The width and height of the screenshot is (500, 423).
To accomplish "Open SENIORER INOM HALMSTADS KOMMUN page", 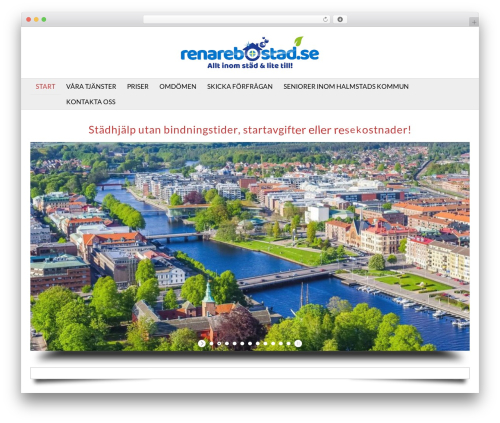I will click(346, 87).
